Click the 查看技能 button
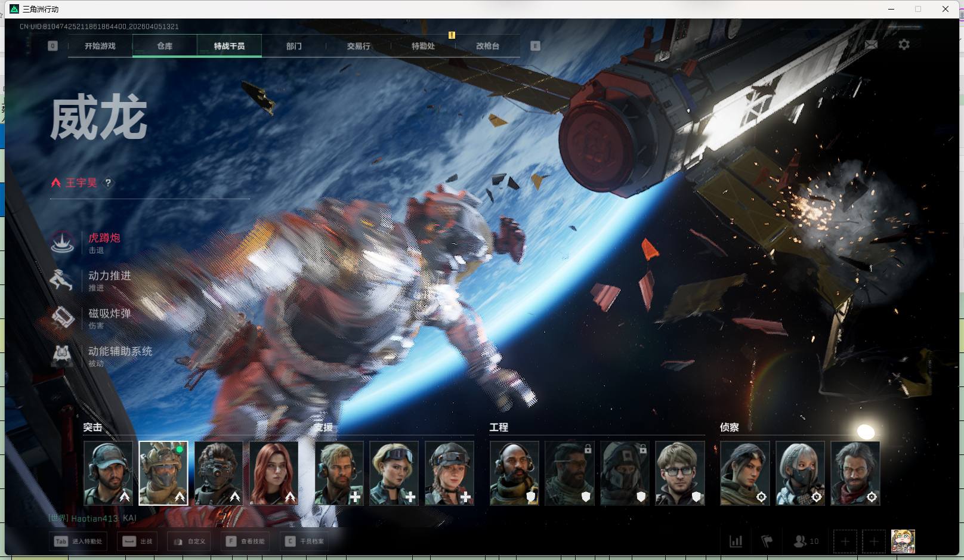 coord(245,542)
